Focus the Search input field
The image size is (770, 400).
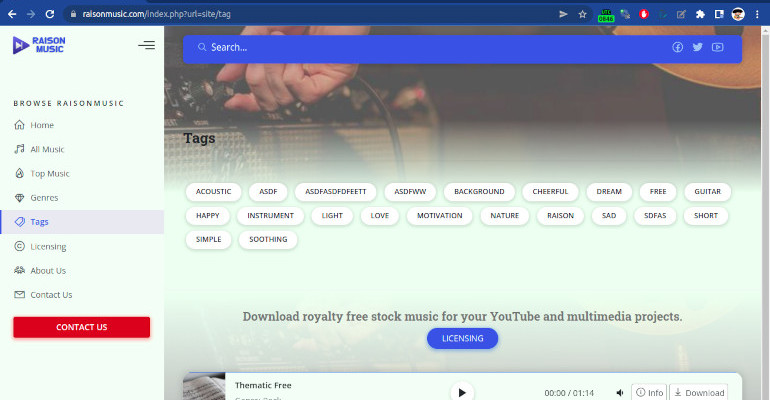click(x=432, y=47)
